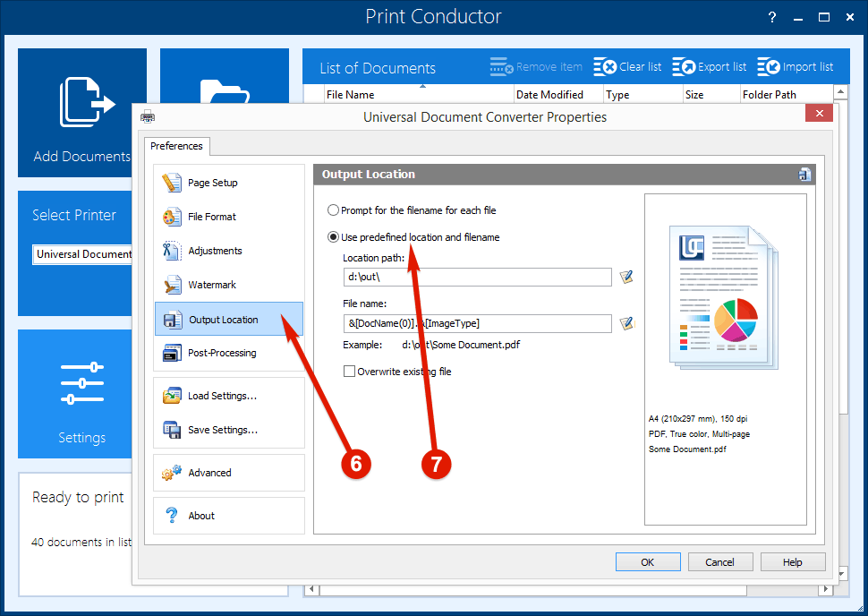Viewport: 868px width, 616px height.
Task: Click Clear list in toolbar
Action: [x=627, y=67]
